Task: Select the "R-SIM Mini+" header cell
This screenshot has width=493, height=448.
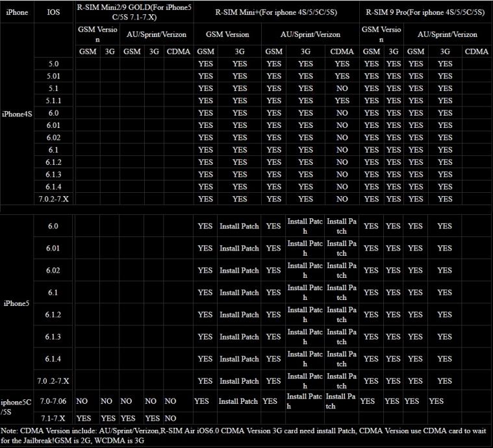Action: [276, 12]
